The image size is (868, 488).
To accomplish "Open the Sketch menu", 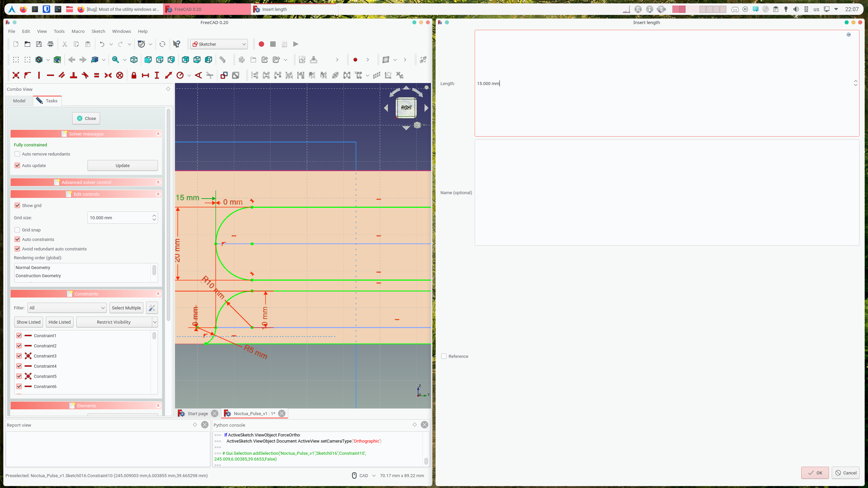I will tap(98, 31).
